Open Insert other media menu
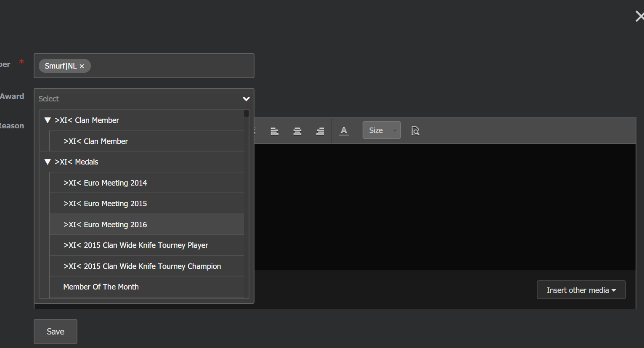Image resolution: width=644 pixels, height=348 pixels. (x=581, y=290)
